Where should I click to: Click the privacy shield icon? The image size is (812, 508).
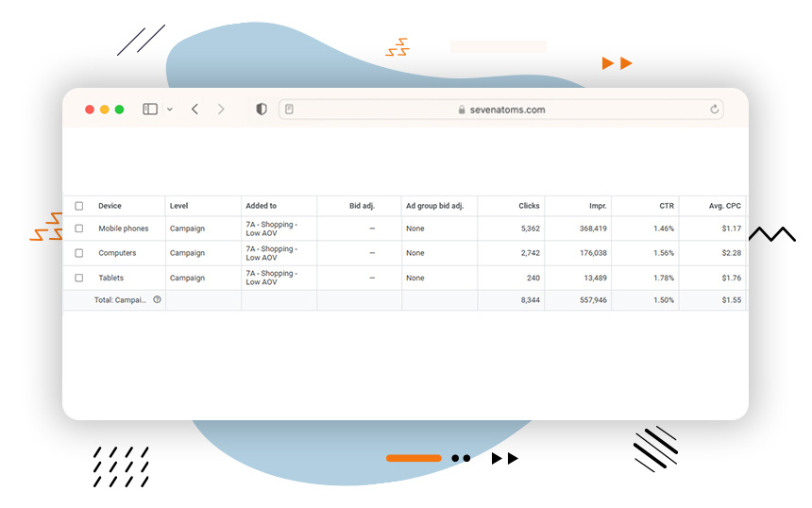(262, 110)
